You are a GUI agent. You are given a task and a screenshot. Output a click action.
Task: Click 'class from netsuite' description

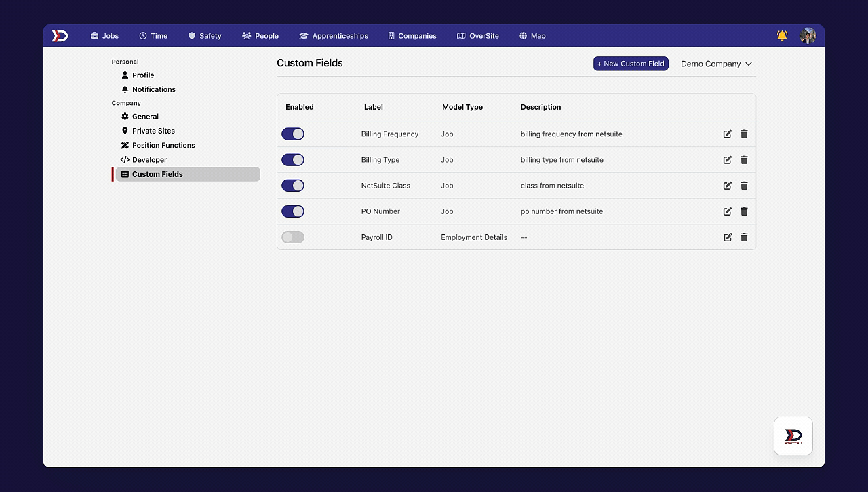(552, 186)
